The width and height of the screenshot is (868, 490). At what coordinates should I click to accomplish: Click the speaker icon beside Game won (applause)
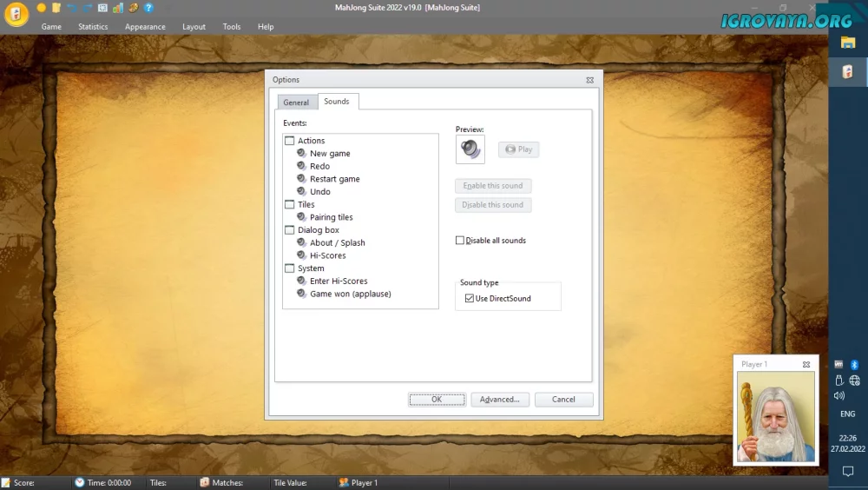tap(301, 294)
